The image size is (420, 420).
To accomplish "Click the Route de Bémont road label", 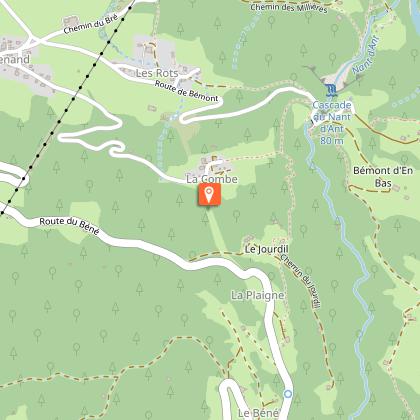I will (x=187, y=91).
